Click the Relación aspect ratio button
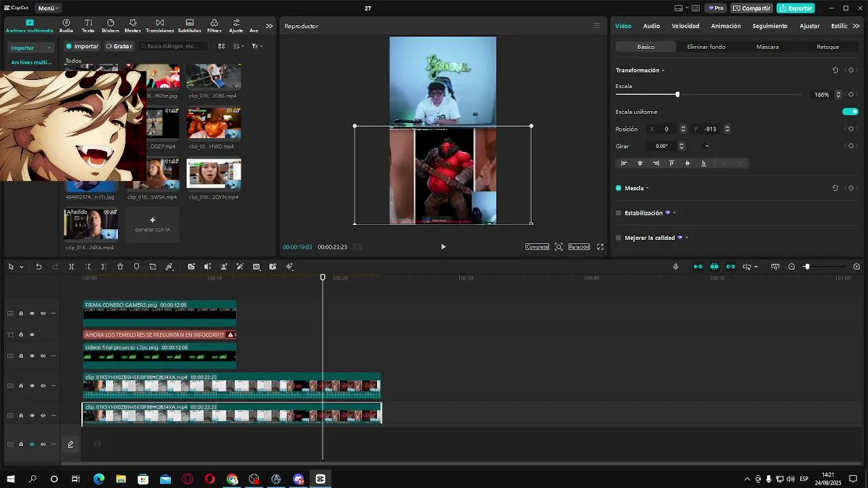The image size is (868, 488). [578, 247]
